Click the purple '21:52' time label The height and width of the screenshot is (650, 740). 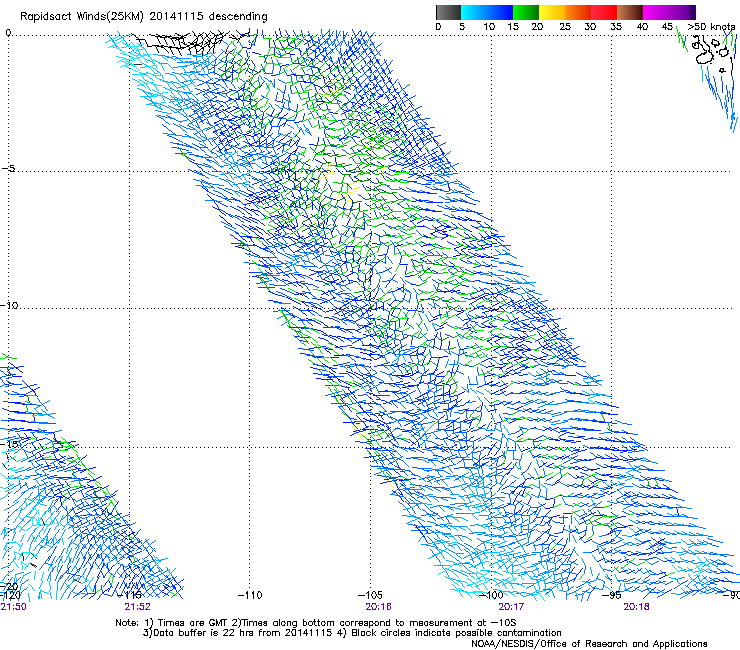pos(137,607)
